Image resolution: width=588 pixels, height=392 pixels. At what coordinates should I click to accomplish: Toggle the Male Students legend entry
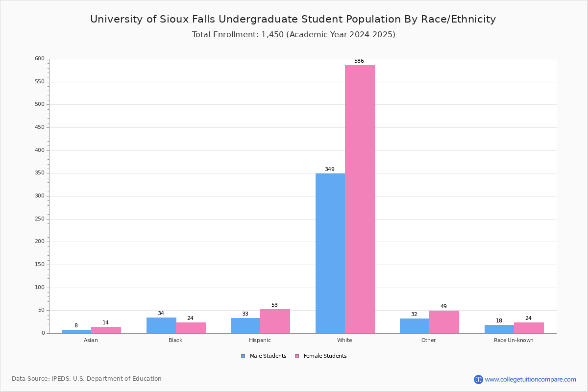pos(264,356)
